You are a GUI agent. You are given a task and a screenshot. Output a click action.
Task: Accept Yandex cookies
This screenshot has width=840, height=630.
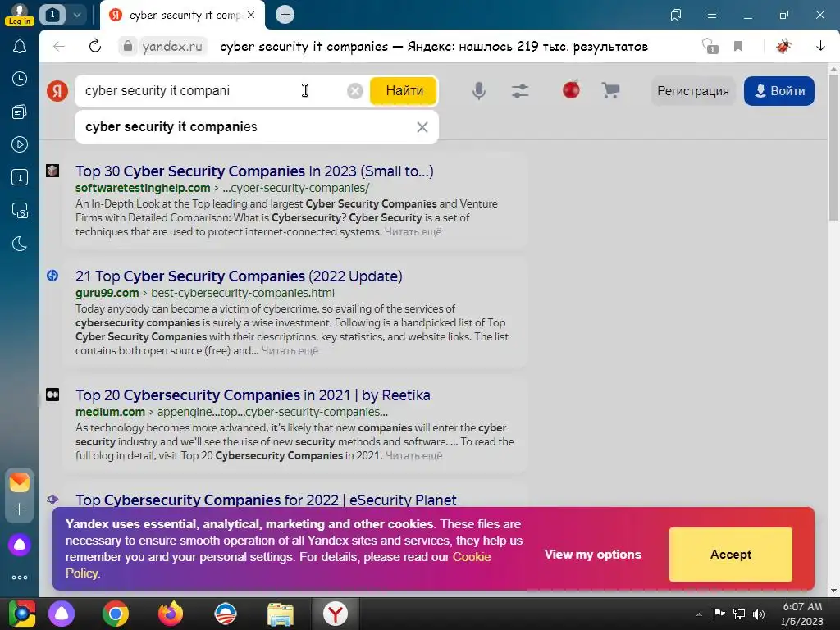731,555
